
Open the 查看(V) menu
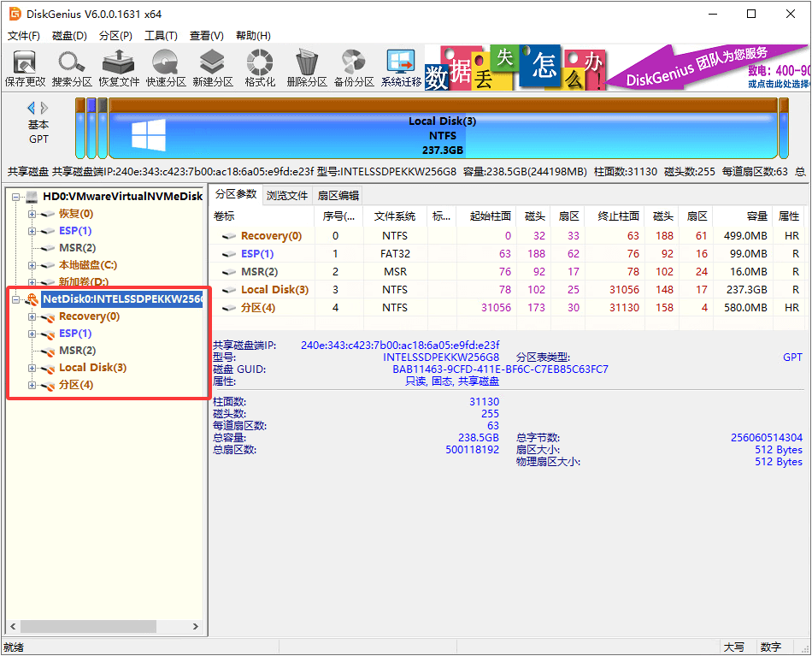coord(207,36)
